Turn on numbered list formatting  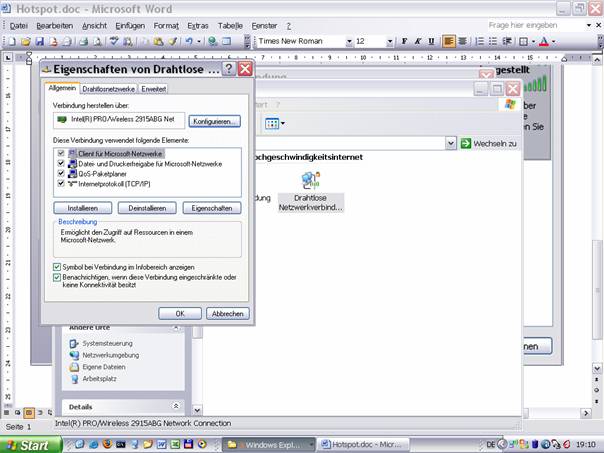point(479,41)
